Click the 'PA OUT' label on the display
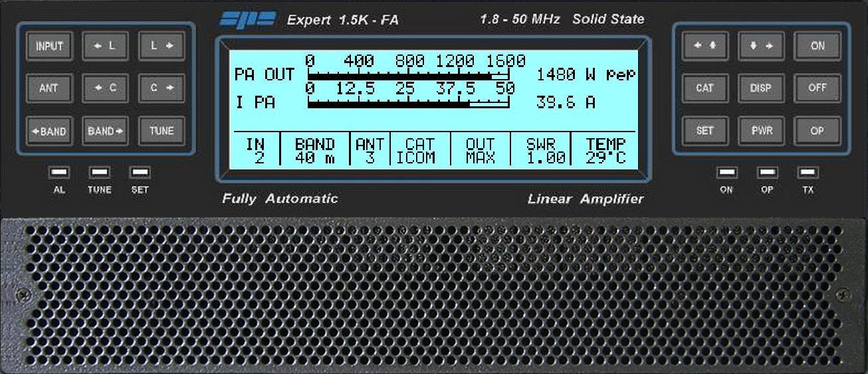 pyautogui.click(x=264, y=74)
